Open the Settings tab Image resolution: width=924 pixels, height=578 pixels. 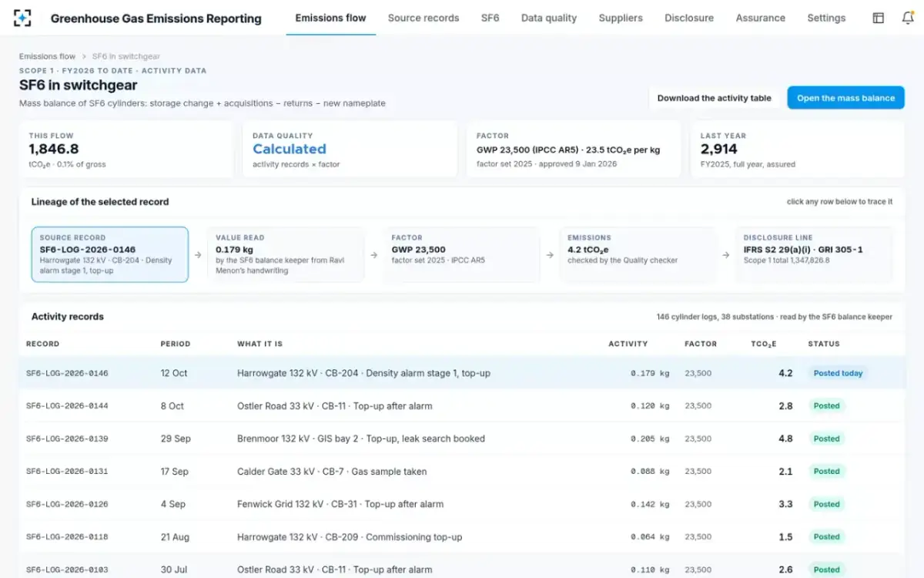826,18
